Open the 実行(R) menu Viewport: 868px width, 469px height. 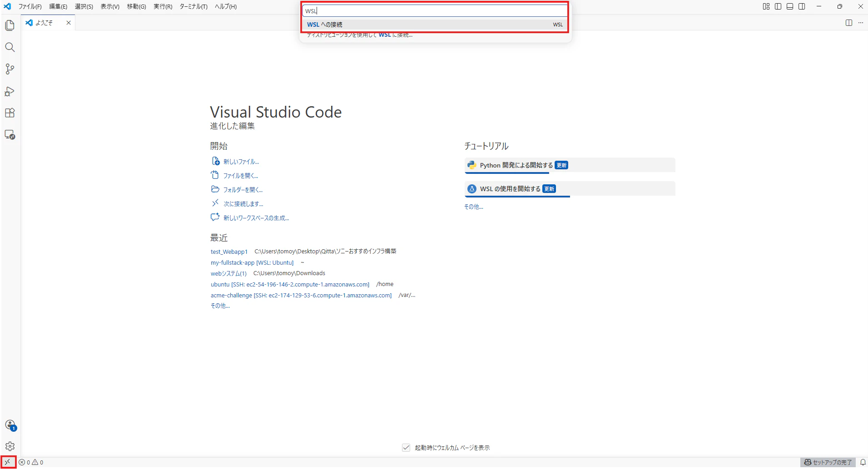tap(163, 6)
